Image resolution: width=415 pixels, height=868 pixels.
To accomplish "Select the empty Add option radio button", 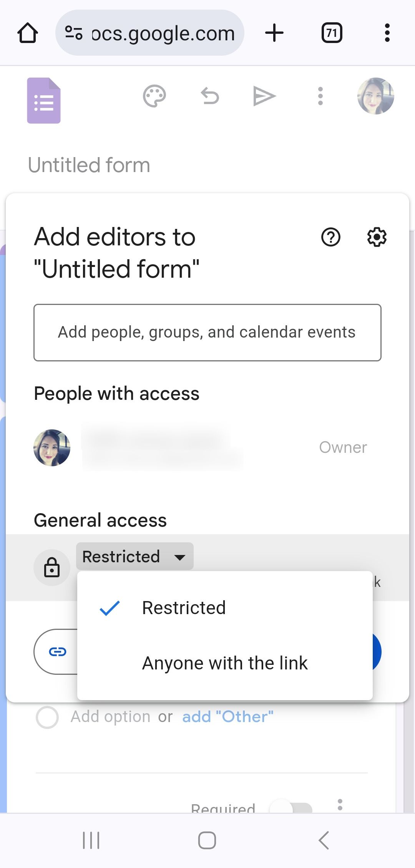I will 47,717.
